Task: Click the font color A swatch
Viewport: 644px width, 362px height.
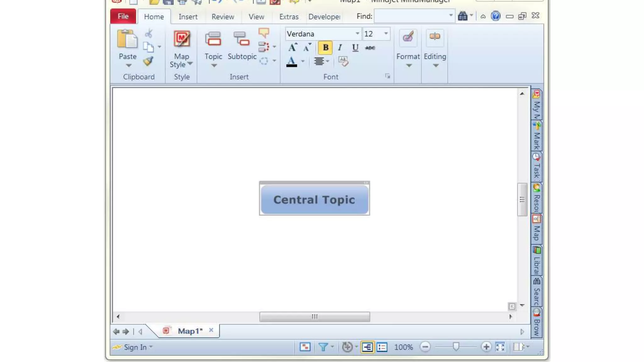Action: point(291,61)
